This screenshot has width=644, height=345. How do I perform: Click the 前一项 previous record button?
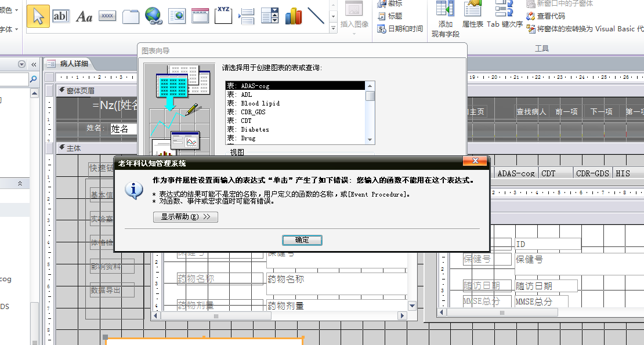click(x=567, y=111)
